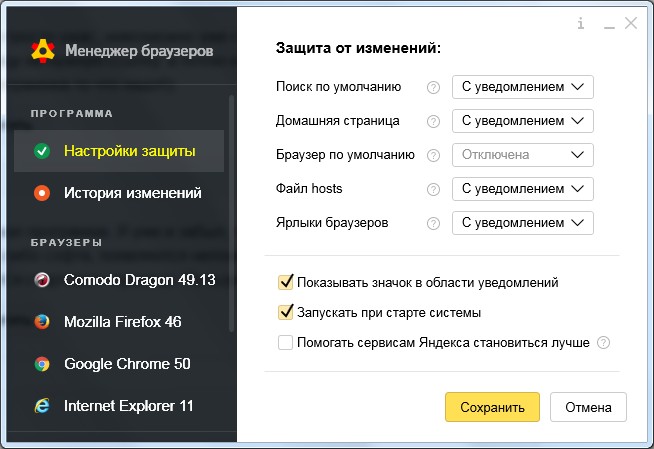Viewport: 654px width, 449px height.
Task: Click the ПРОГРАММА section label
Action: [72, 113]
